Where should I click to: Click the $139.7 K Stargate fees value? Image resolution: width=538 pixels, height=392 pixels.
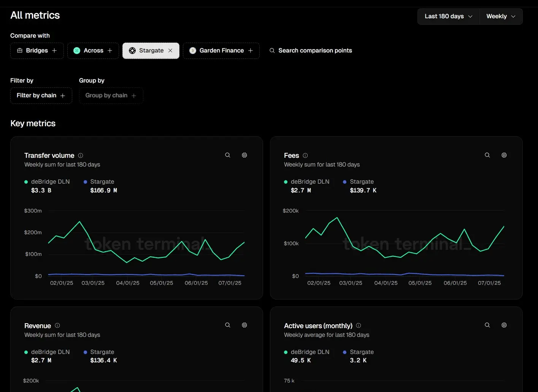coord(363,190)
